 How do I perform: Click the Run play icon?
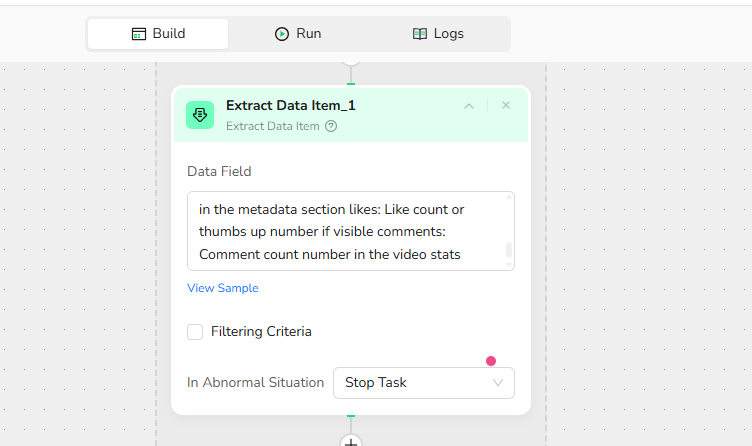pyautogui.click(x=282, y=34)
